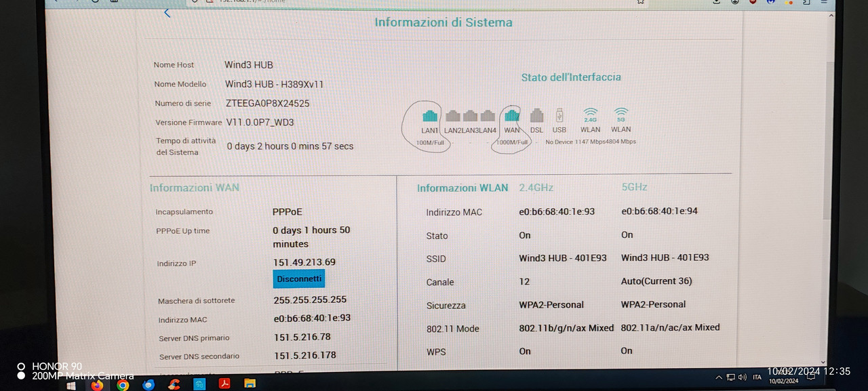Screen dimensions: 868x391
Task: Select the 2.4GHz WPA2-Personal security value
Action: (551, 305)
